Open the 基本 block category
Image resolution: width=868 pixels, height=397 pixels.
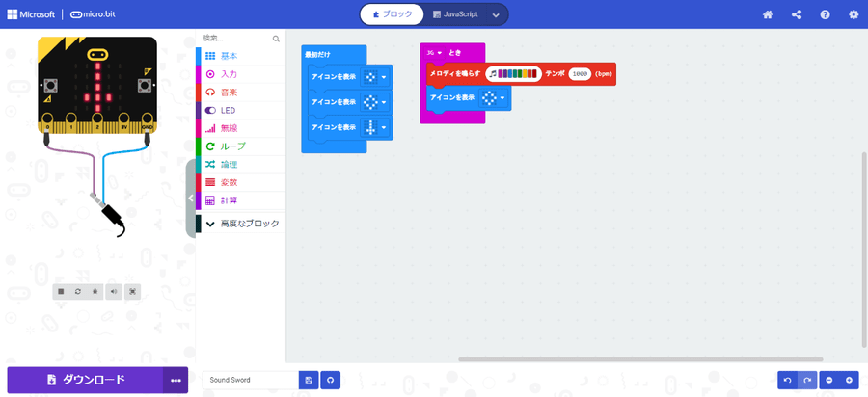point(241,56)
